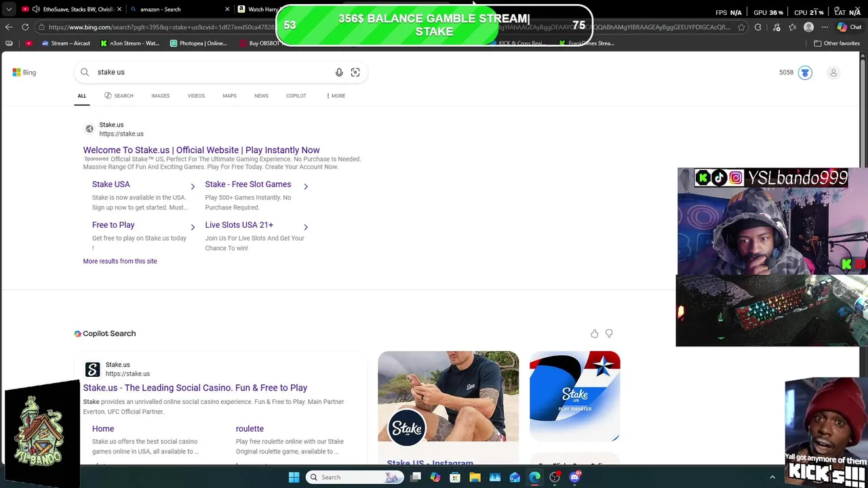The height and width of the screenshot is (488, 868).
Task: Open Live Slots USA 21+ sitelink
Action: tap(239, 225)
